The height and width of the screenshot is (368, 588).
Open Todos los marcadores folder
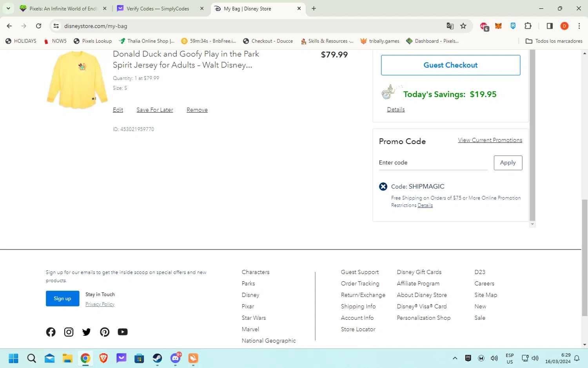click(554, 41)
